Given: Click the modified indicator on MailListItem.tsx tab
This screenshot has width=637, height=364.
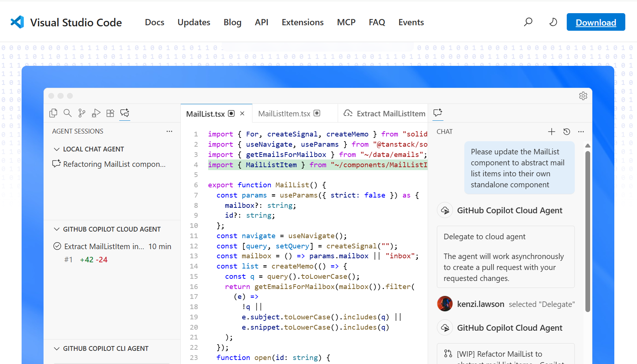Looking at the screenshot, I should point(317,113).
